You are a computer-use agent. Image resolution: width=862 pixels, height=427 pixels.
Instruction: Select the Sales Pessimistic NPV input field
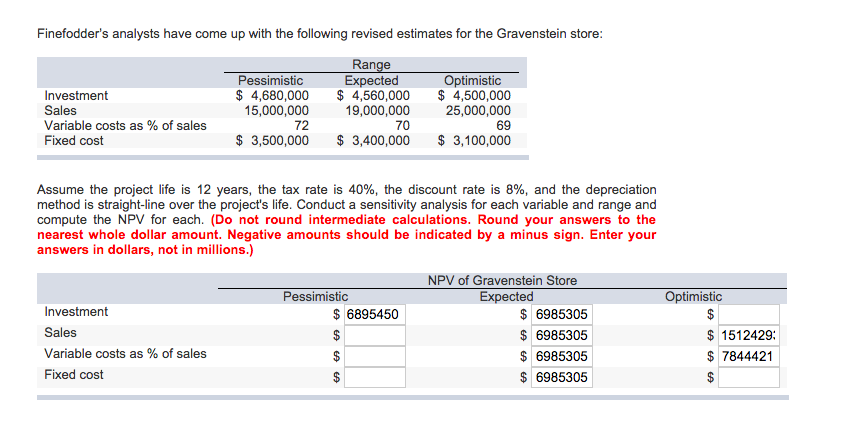click(x=375, y=335)
